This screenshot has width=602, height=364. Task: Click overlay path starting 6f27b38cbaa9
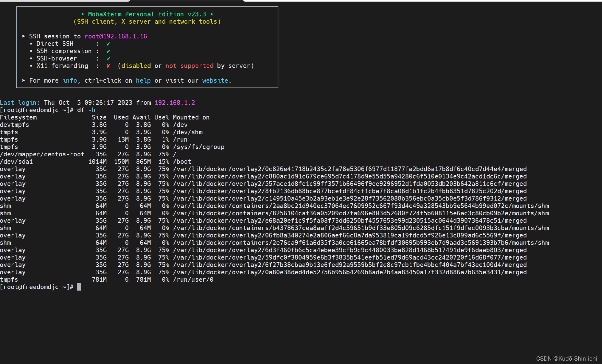(x=350, y=265)
